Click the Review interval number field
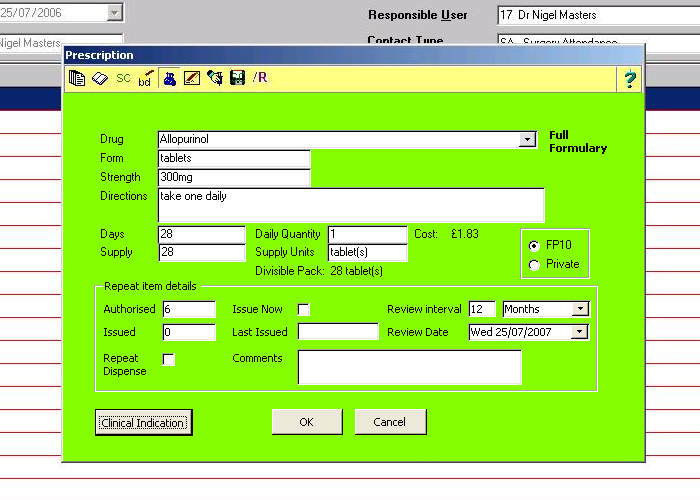This screenshot has width=700, height=500. (x=482, y=309)
